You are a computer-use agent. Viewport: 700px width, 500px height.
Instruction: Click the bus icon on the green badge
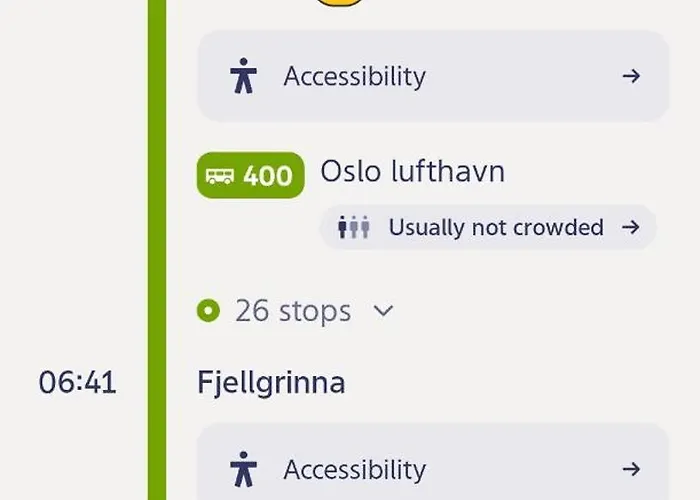(220, 176)
